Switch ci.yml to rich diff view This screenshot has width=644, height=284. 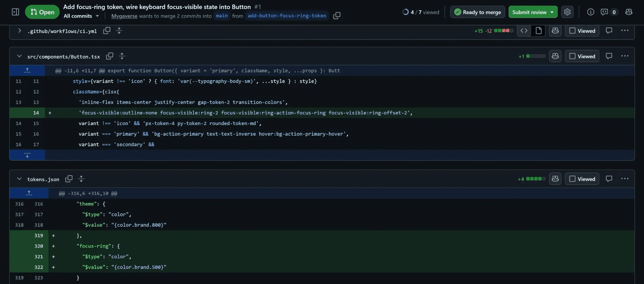point(538,31)
